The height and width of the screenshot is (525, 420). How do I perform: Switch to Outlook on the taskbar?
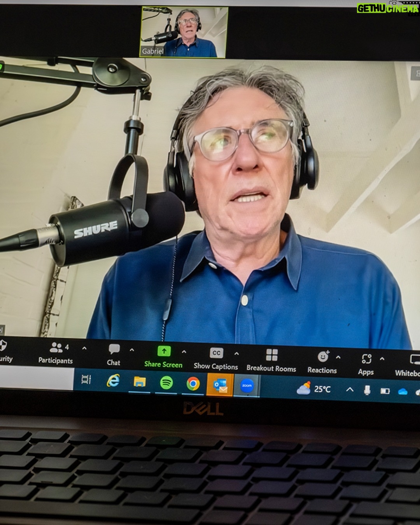click(x=220, y=385)
